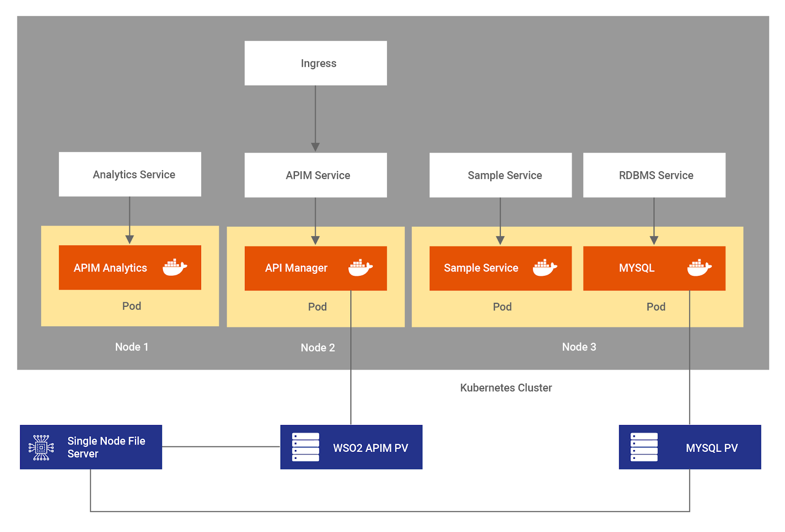Select the "WSO2 APIM PV" text
Screen dimensions: 785x532
pyautogui.click(x=370, y=448)
